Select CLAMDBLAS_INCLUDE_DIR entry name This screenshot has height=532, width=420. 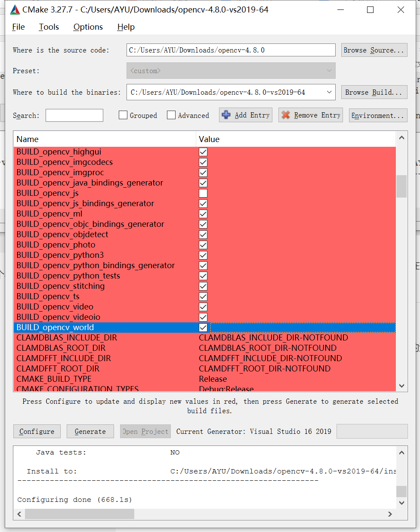pyautogui.click(x=67, y=338)
